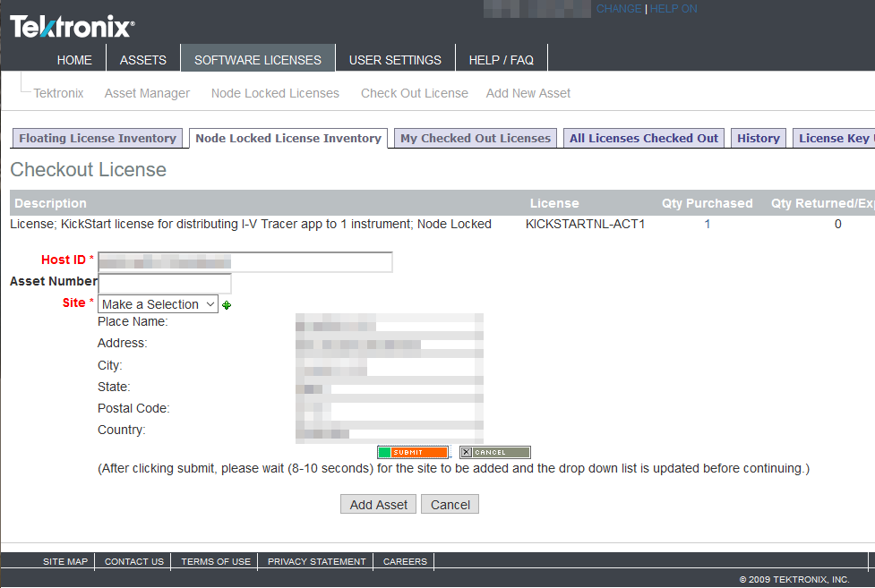
Task: Click the State input field
Action: [x=390, y=388]
